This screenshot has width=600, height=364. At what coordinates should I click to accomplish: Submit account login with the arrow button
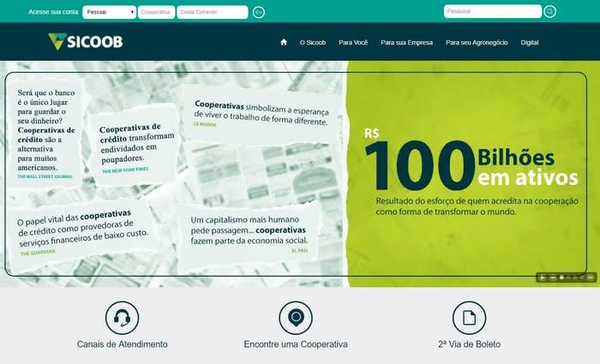pos(259,12)
